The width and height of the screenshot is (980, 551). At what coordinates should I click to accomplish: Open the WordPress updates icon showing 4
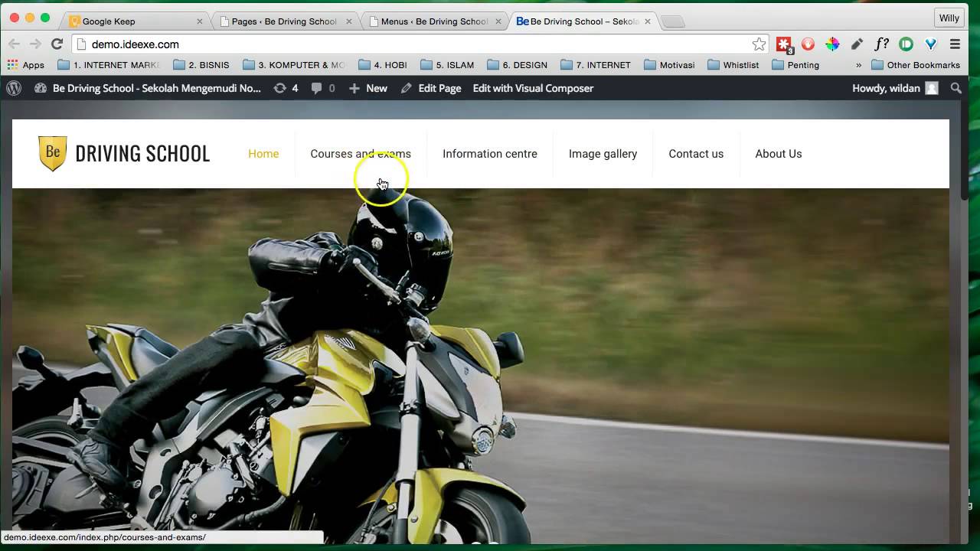click(286, 88)
